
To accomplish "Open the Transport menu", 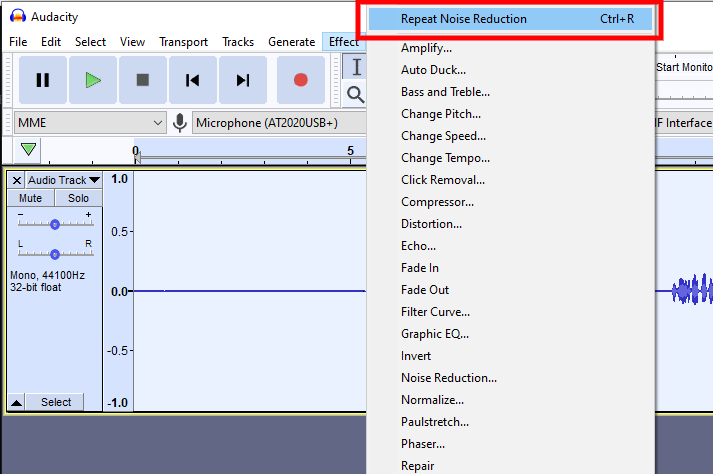I will 183,42.
